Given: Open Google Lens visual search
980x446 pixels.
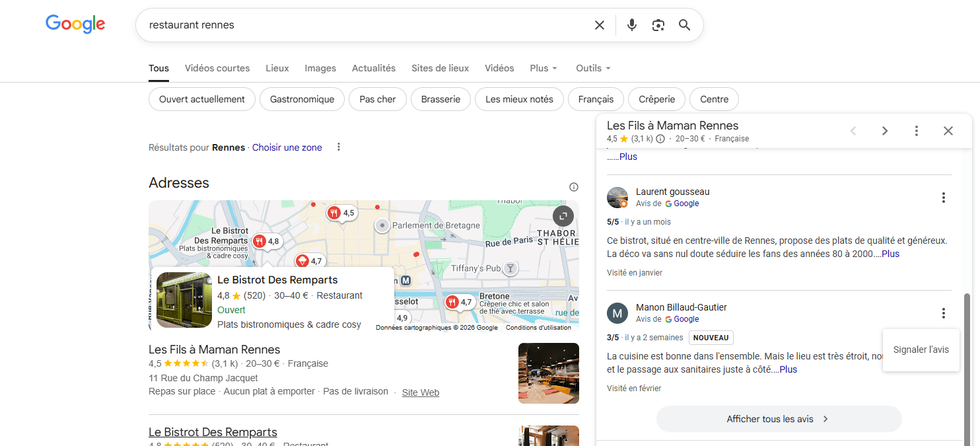Looking at the screenshot, I should tap(658, 24).
